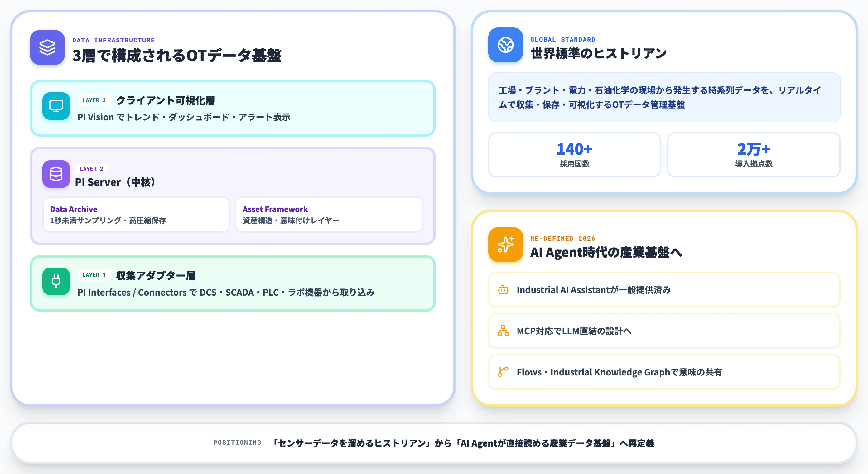
Task: Click the branch icon next to Flows
Action: (503, 372)
